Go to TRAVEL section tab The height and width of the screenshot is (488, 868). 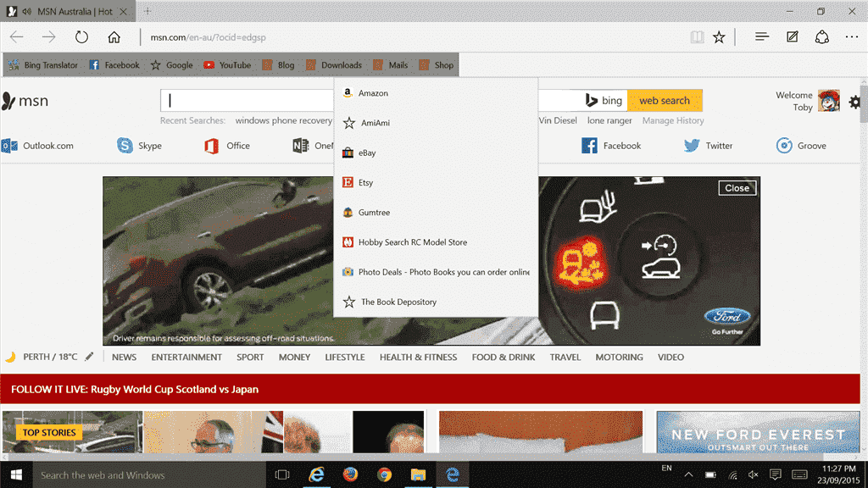tap(565, 357)
